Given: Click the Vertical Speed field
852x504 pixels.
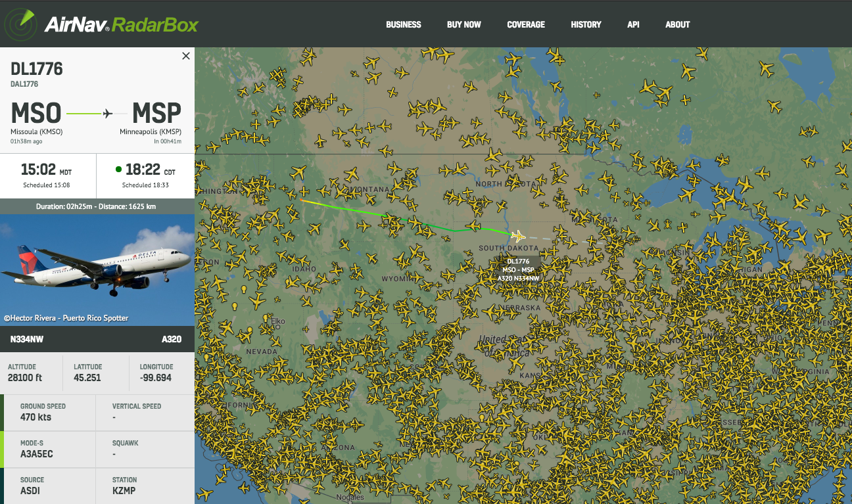Looking at the screenshot, I should pyautogui.click(x=145, y=413).
